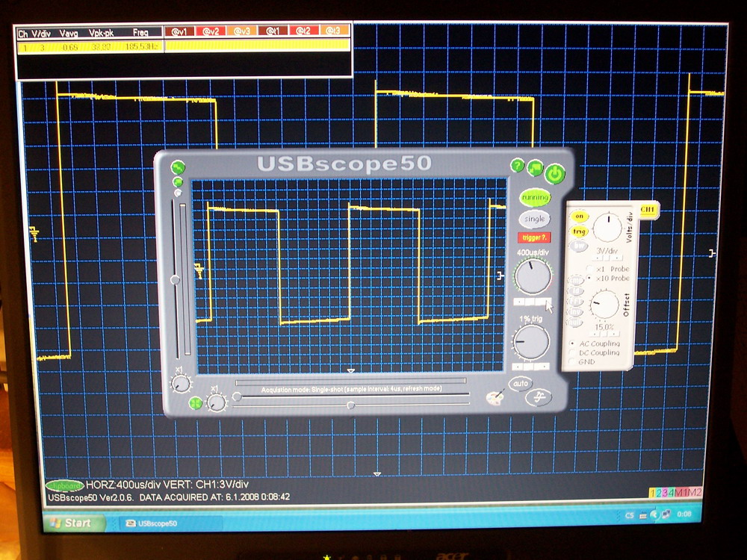The width and height of the screenshot is (747, 560).
Task: Click the 1234M1M2 channel selector
Action: point(675,492)
